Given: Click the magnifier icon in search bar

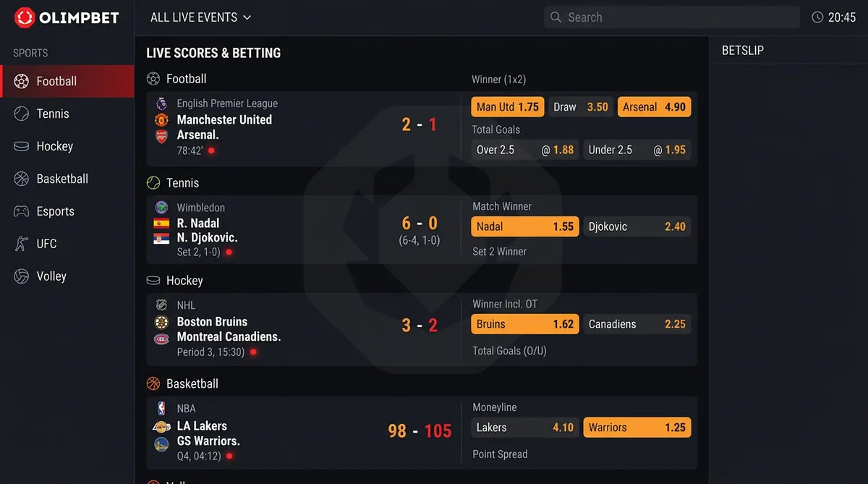Looking at the screenshot, I should [x=556, y=17].
